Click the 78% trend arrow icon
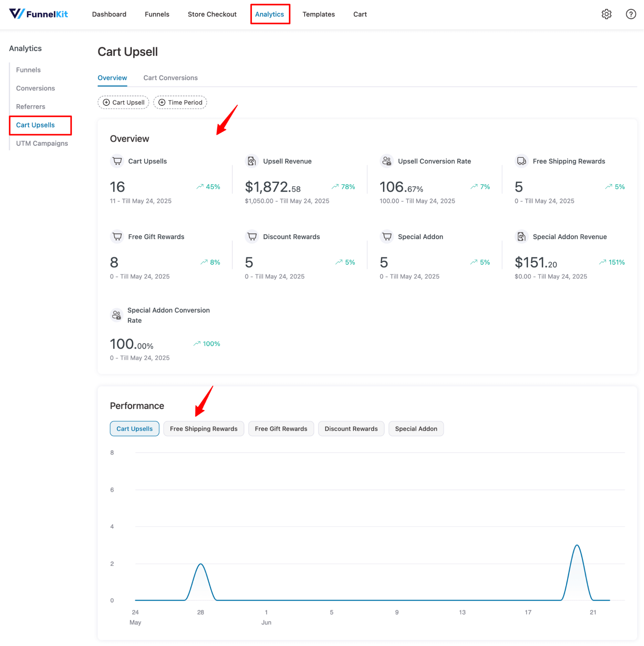This screenshot has height=646, width=644. 335,186
